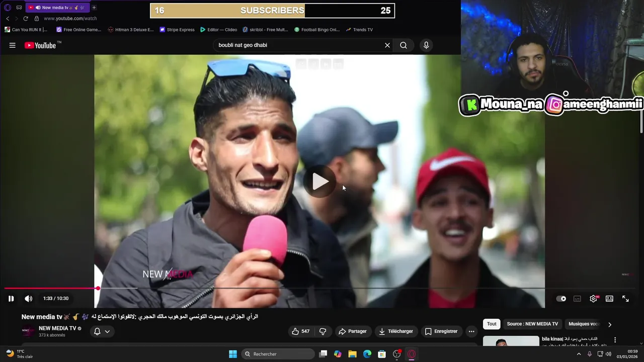The height and width of the screenshot is (362, 644).
Task: Click the Opera GX browser logo menu
Action: click(7, 8)
